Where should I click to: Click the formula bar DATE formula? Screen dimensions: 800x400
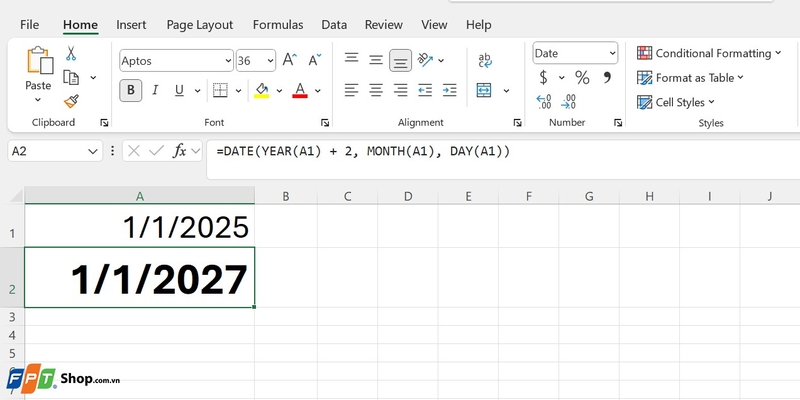coord(363,151)
